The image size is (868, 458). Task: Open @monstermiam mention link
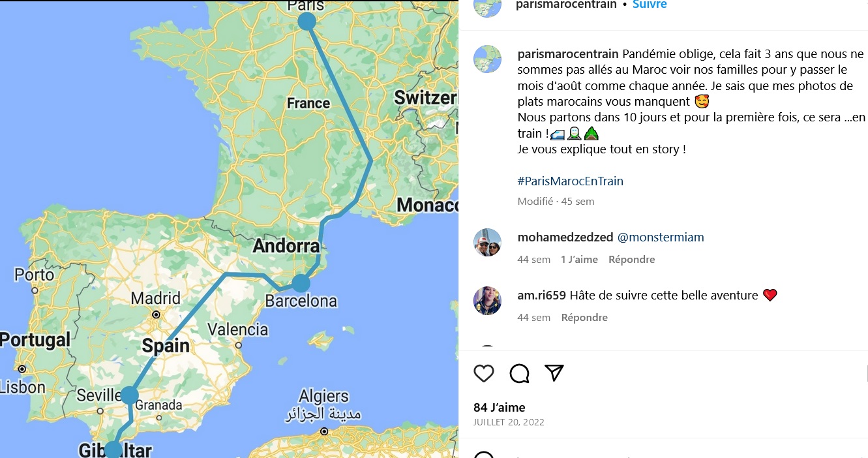pyautogui.click(x=661, y=237)
